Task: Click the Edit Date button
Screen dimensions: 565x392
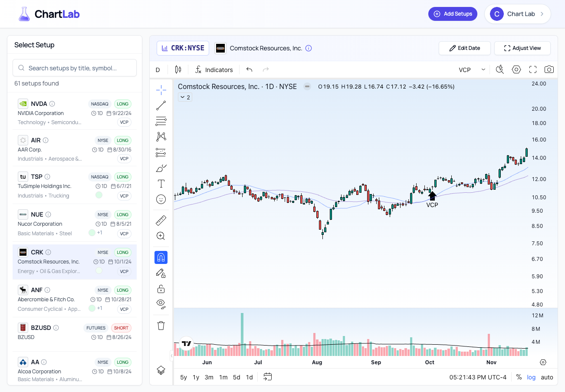Action: point(464,48)
